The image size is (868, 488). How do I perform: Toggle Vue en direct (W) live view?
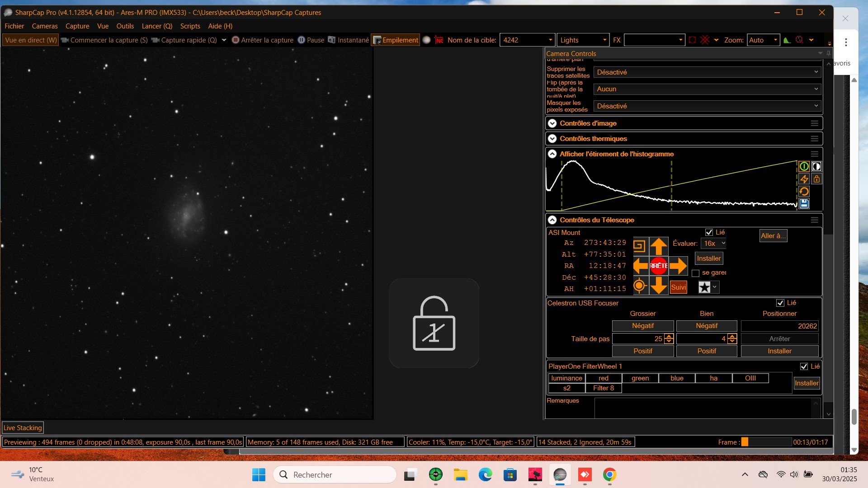pos(31,40)
